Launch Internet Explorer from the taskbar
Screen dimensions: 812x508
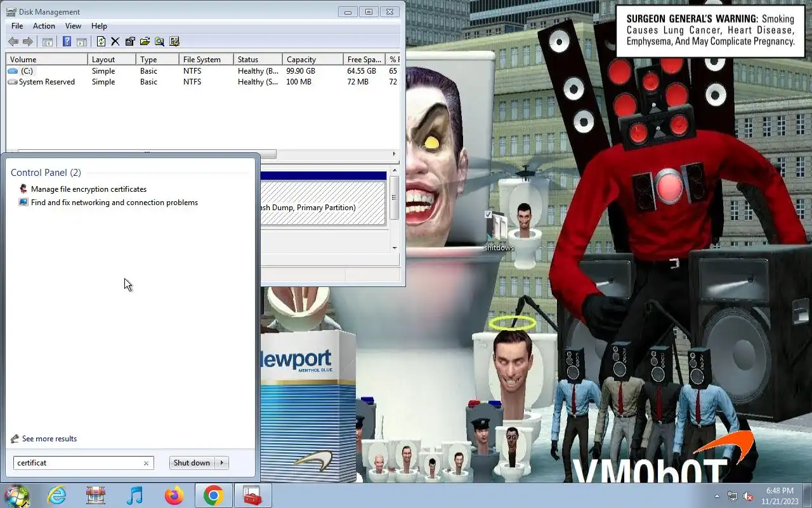(x=56, y=496)
